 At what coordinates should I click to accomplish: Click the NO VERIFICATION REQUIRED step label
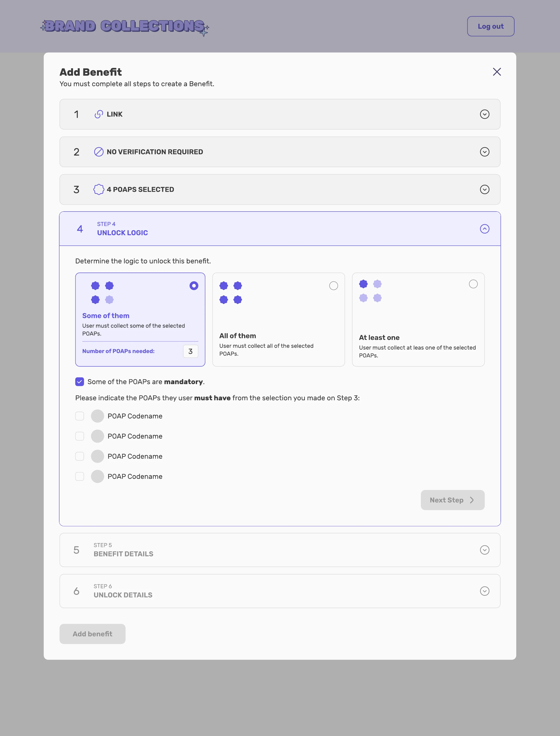[x=155, y=152]
